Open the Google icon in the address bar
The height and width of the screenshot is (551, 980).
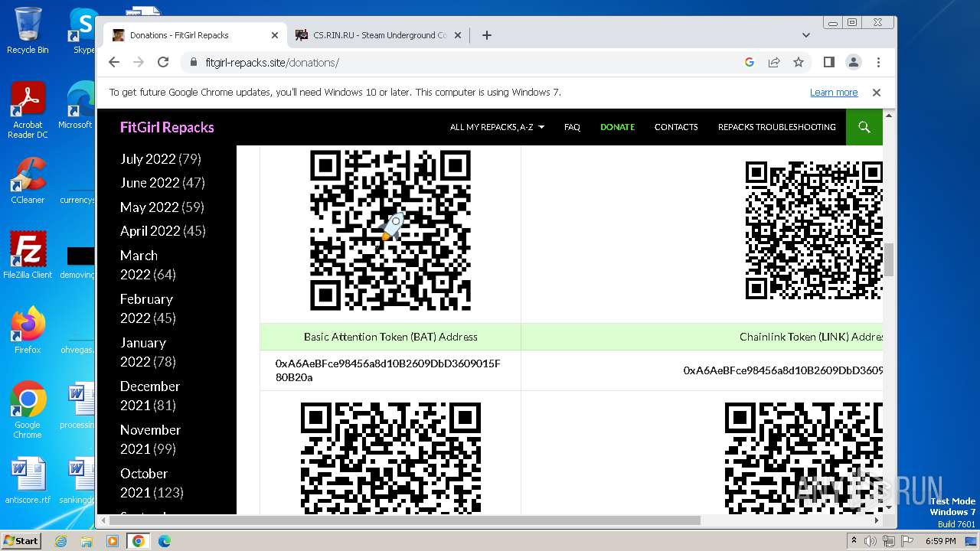tap(750, 62)
